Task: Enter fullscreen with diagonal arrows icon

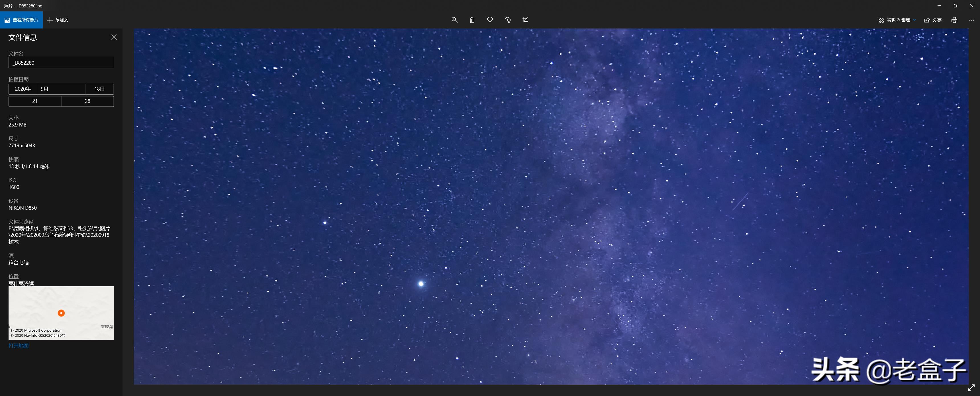Action: click(971, 388)
